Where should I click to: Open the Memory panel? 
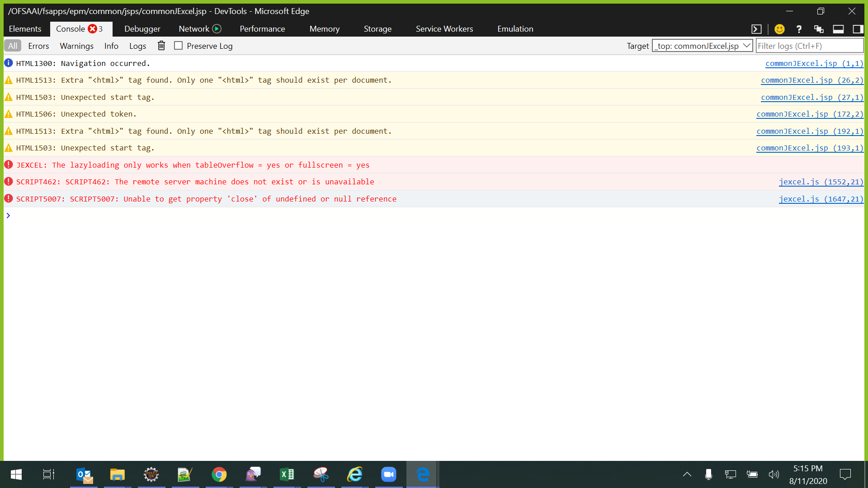[x=324, y=28]
